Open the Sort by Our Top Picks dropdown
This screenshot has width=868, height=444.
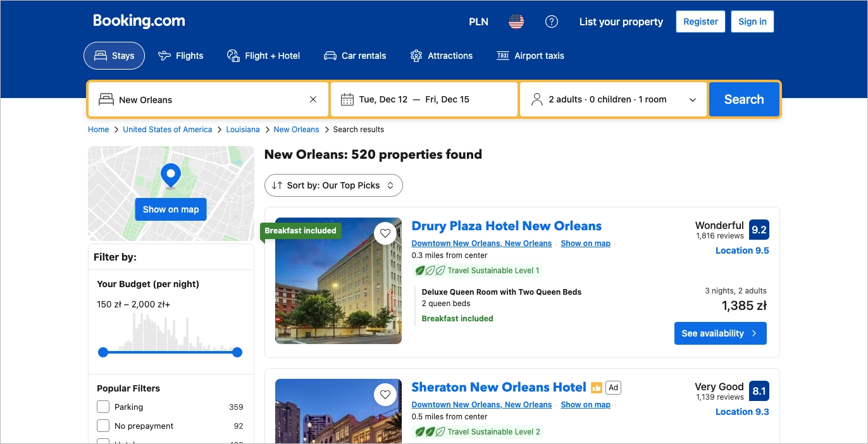333,185
